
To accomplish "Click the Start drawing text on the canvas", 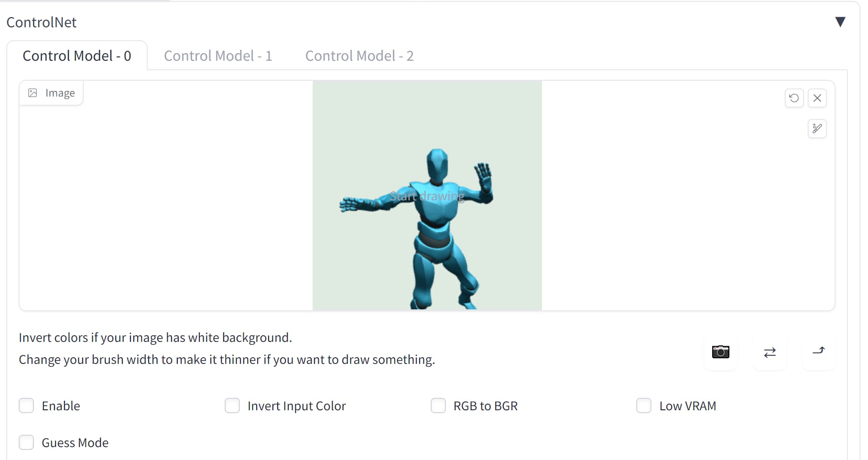I will [x=427, y=196].
